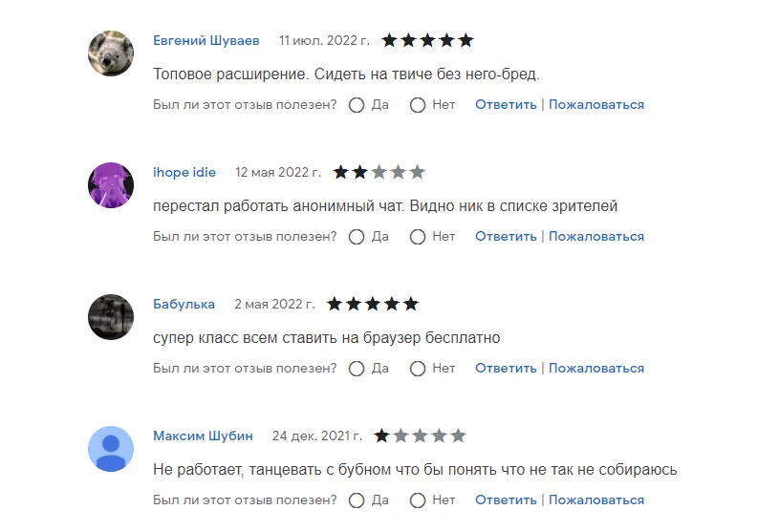Image resolution: width=758 pixels, height=532 pixels.
Task: Click five-star rating on Евгений Шуваев's review
Action: pos(427,40)
